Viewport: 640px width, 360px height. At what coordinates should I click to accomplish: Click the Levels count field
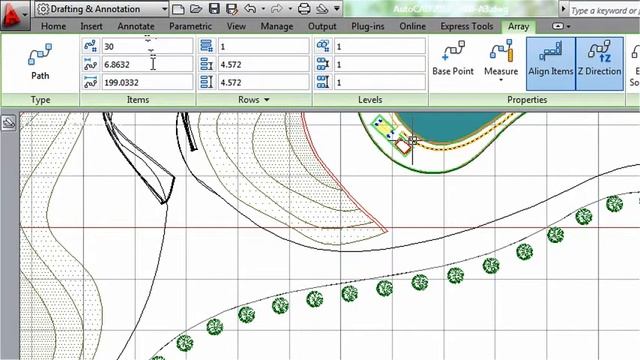click(x=380, y=46)
